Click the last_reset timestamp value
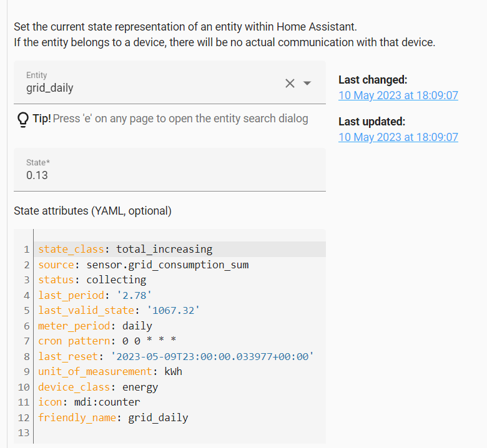Image resolution: width=487 pixels, height=448 pixels. tap(212, 356)
